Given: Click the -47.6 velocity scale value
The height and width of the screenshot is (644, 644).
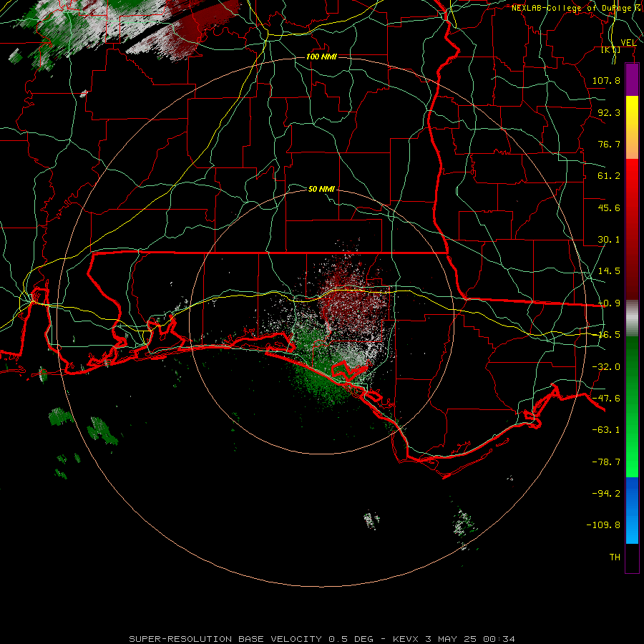Looking at the screenshot, I should tap(606, 399).
